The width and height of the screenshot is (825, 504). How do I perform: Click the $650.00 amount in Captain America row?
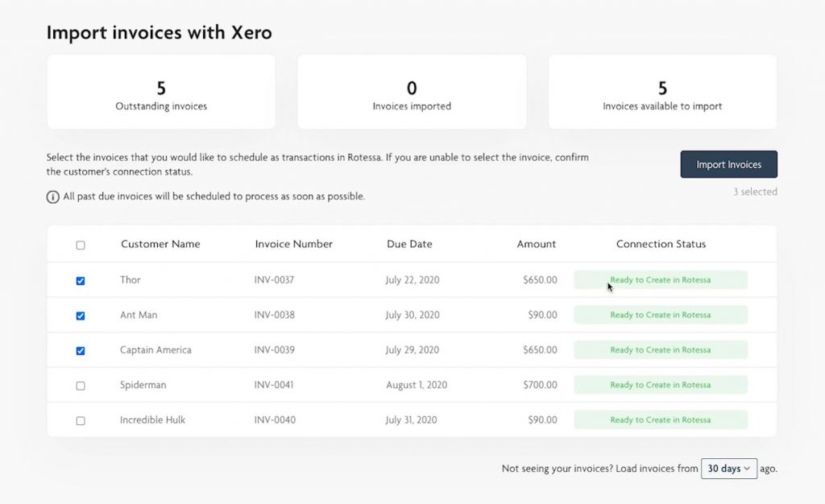[540, 349]
